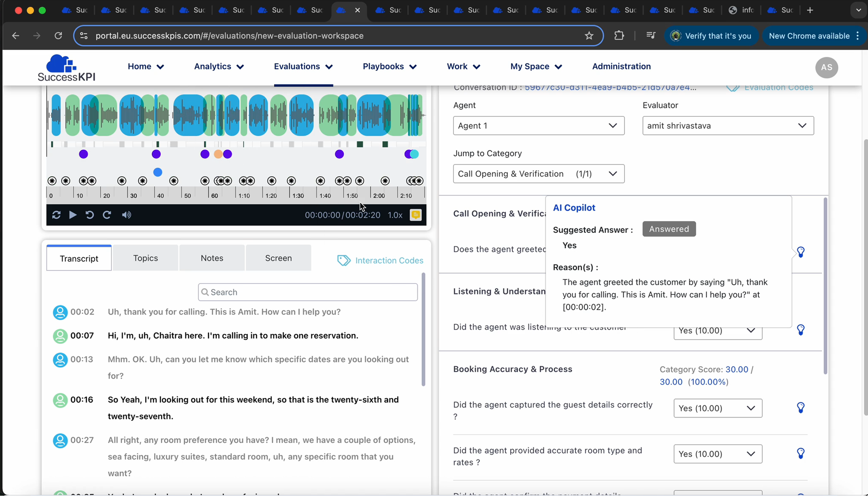Click the browser address bar
868x496 pixels.
[338, 35]
